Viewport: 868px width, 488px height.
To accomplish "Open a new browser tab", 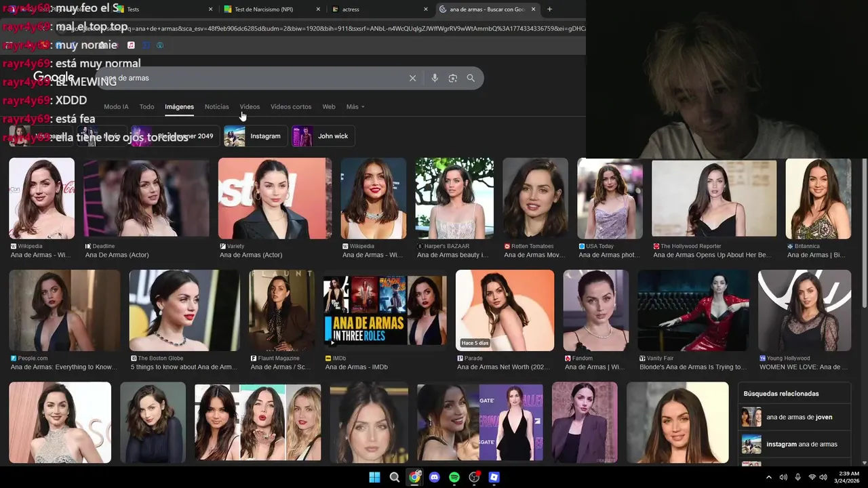I will click(x=549, y=9).
